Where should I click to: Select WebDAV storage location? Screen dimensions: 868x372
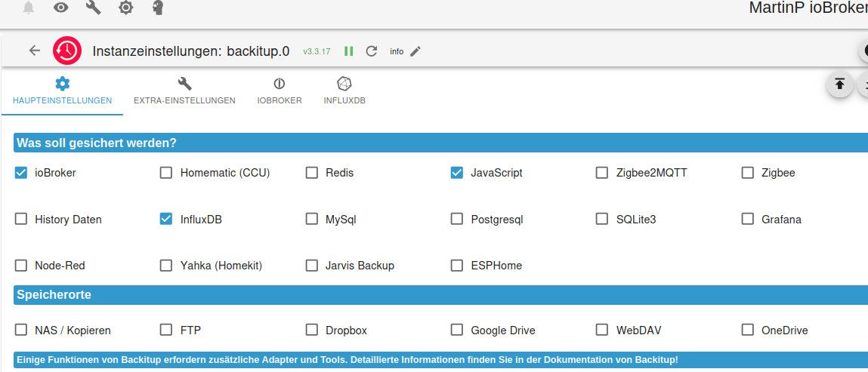602,330
